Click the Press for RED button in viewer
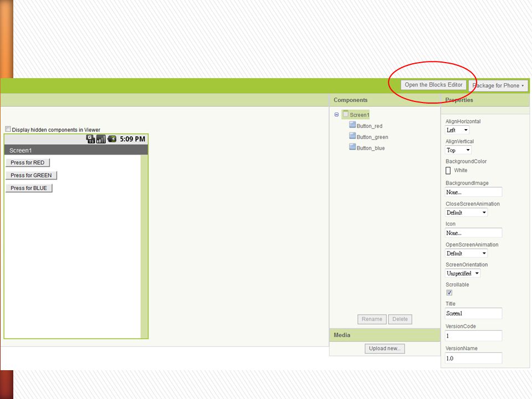 28,162
